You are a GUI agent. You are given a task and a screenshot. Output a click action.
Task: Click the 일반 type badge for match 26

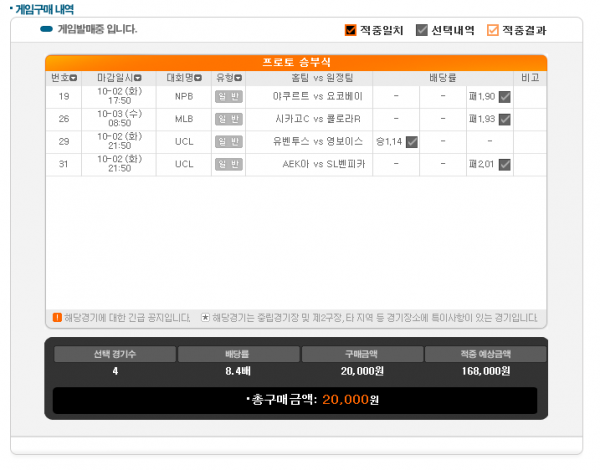coord(228,119)
